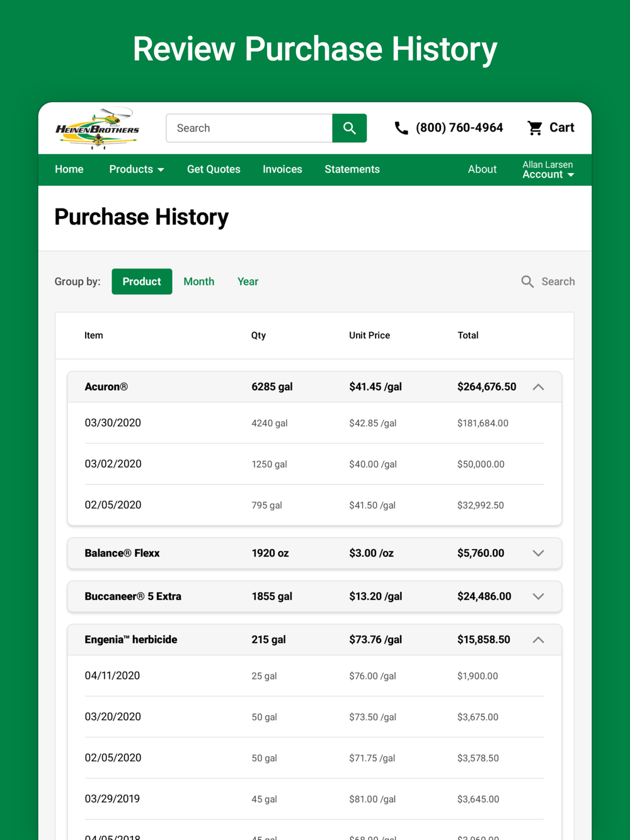Select the 03/02/2020 purchase date
The height and width of the screenshot is (840, 630).
tap(113, 464)
